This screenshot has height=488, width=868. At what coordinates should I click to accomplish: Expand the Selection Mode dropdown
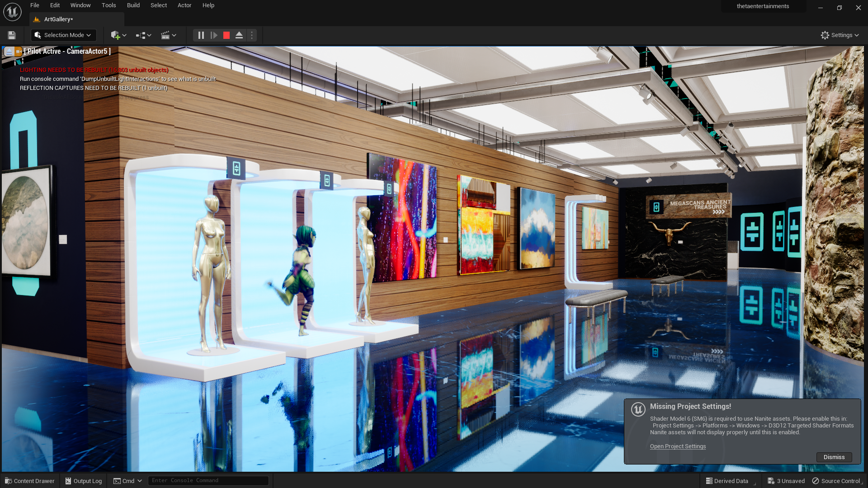64,35
